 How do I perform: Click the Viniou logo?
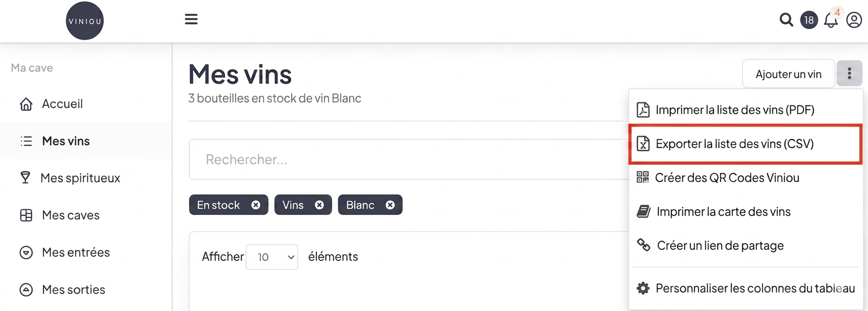[x=84, y=20]
